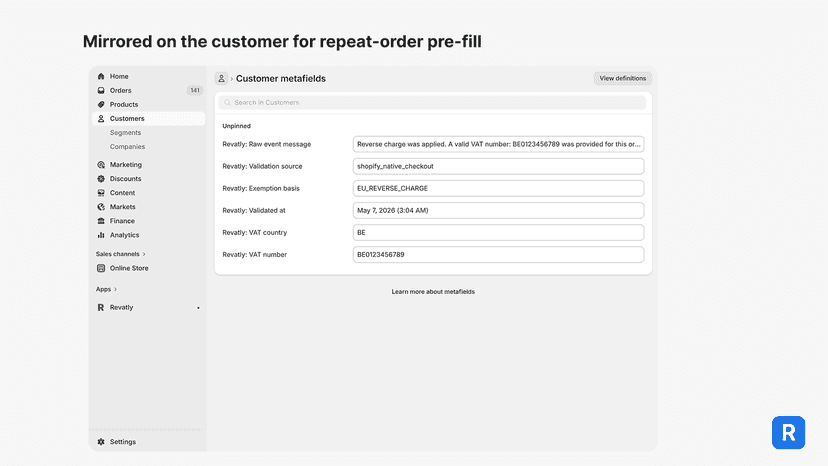828x466 pixels.
Task: Open the Orders menu item
Action: (120, 90)
